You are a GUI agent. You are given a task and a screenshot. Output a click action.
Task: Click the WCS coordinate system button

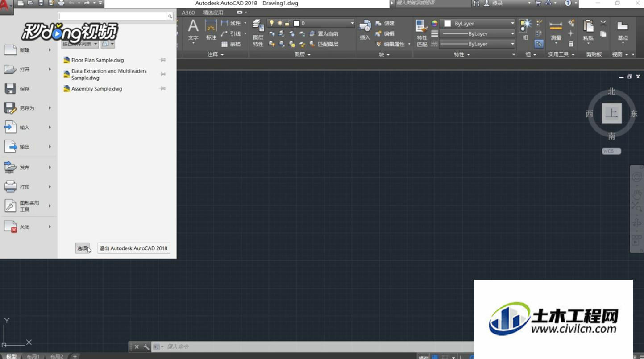point(611,151)
